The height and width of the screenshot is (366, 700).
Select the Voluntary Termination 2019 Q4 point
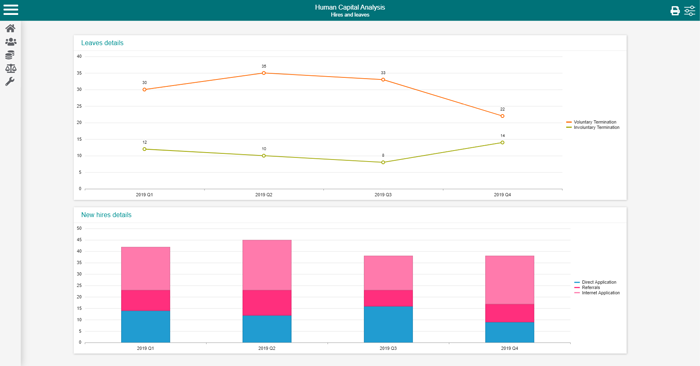(502, 116)
